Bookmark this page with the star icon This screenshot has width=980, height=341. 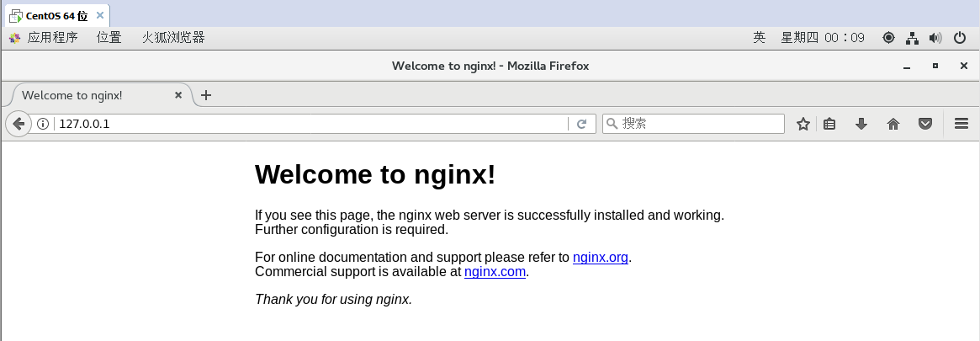803,124
